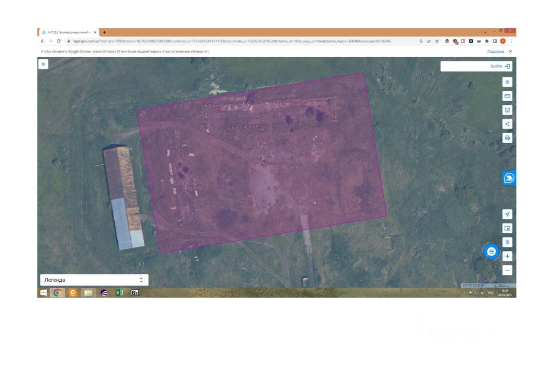This screenshot has width=554, height=392.
Task: Share the current map view
Action: [x=507, y=124]
